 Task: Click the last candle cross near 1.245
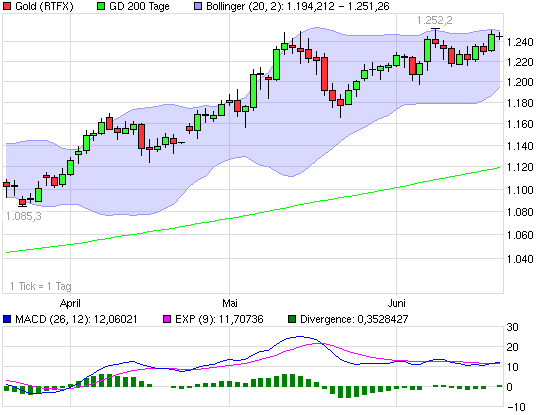tap(499, 36)
